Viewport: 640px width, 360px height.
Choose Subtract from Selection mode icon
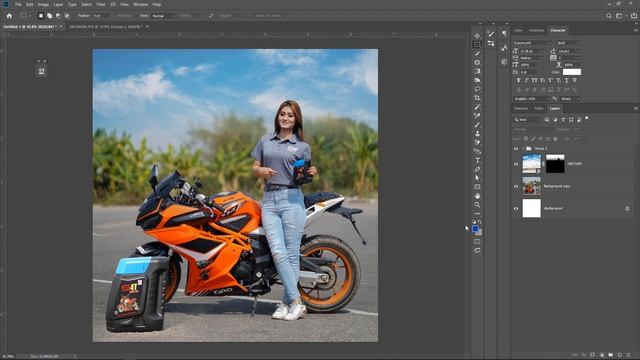58,16
